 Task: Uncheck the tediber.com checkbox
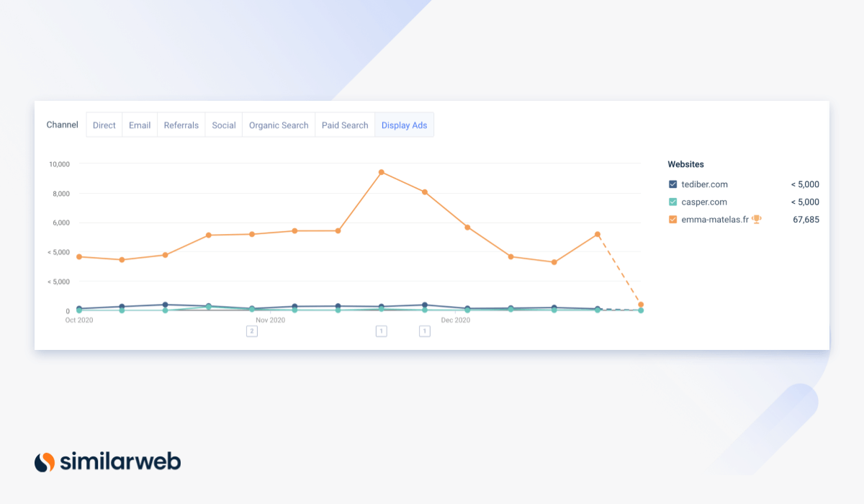[x=672, y=184]
